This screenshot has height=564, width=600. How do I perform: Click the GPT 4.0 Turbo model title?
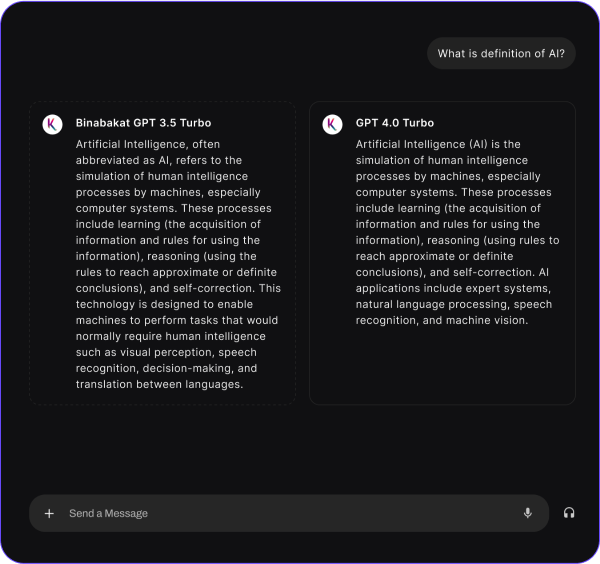[395, 123]
